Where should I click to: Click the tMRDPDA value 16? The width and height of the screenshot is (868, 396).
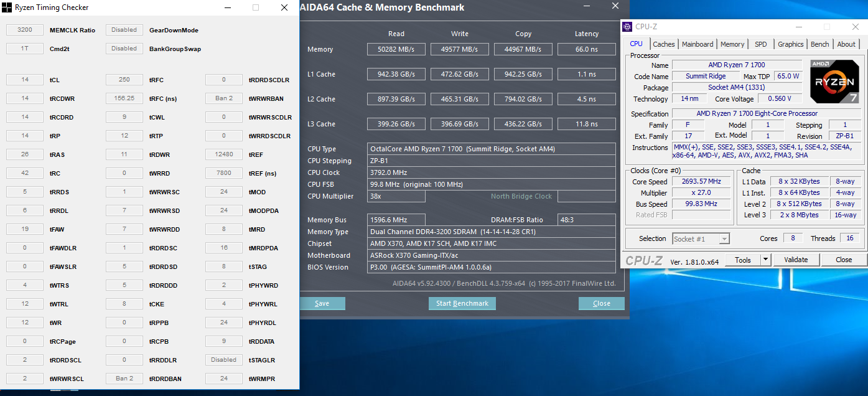(224, 248)
